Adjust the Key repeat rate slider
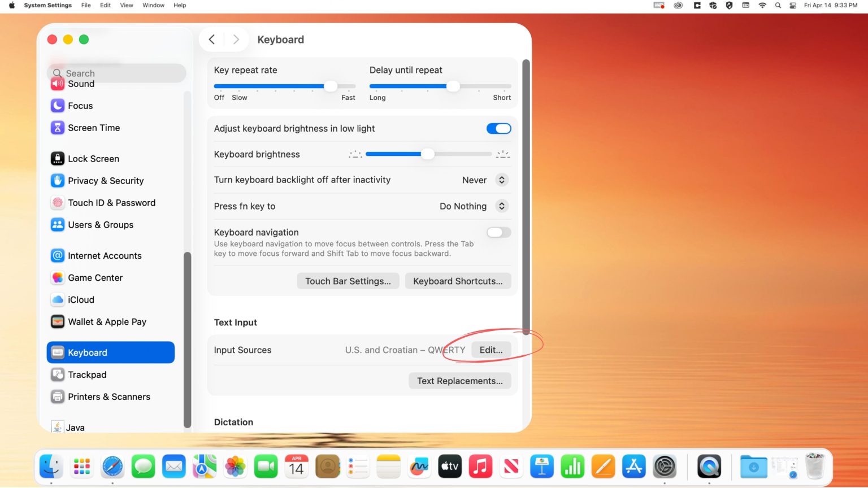The height and width of the screenshot is (488, 868). 331,86
